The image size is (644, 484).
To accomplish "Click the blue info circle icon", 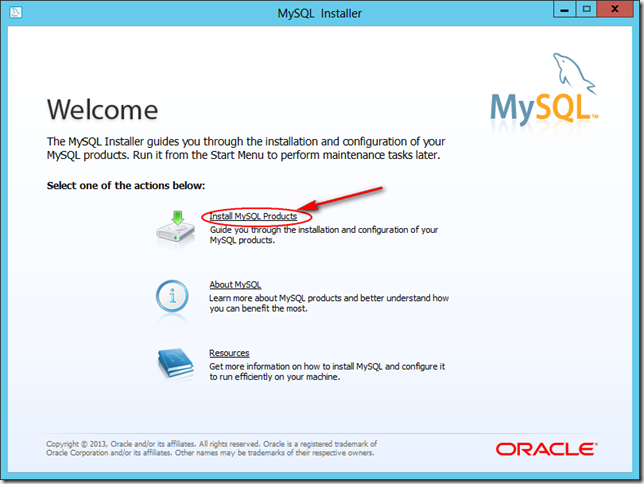I will pyautogui.click(x=172, y=296).
